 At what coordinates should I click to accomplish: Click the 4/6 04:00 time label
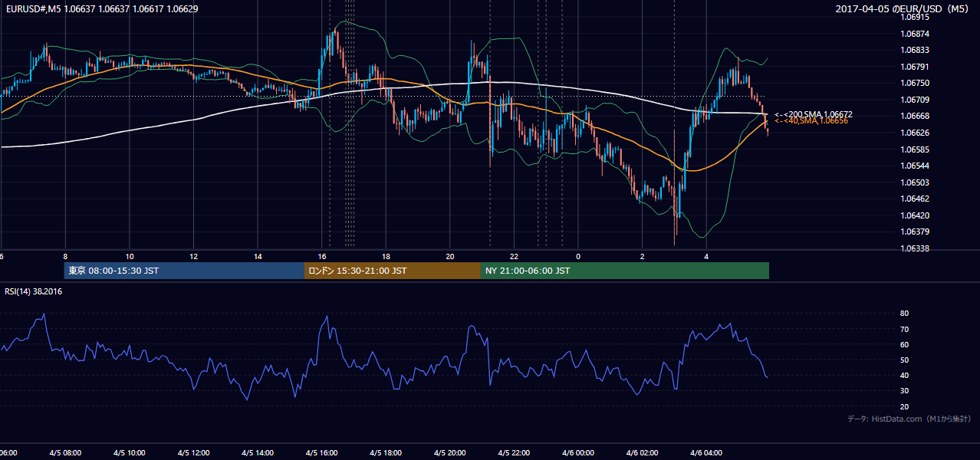707,453
